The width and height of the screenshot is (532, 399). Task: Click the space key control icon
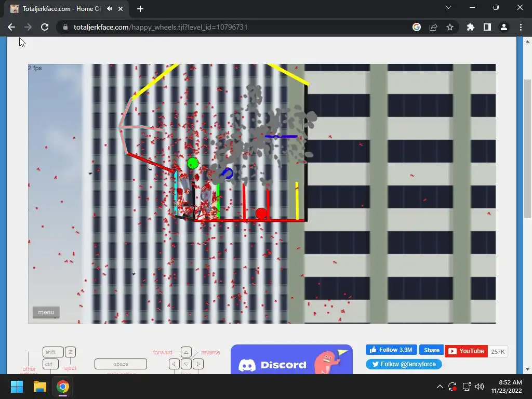[x=121, y=364]
